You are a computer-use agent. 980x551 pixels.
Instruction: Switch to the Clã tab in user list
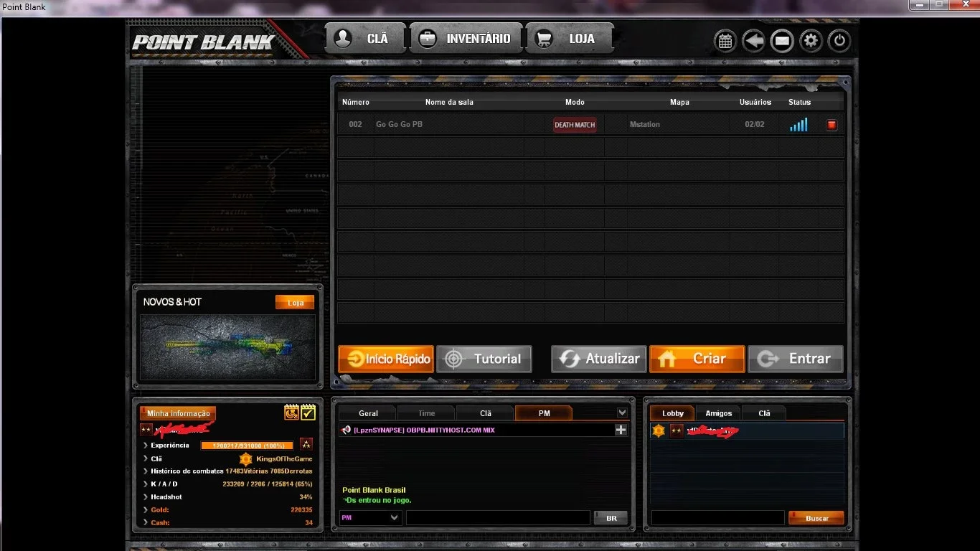(764, 413)
